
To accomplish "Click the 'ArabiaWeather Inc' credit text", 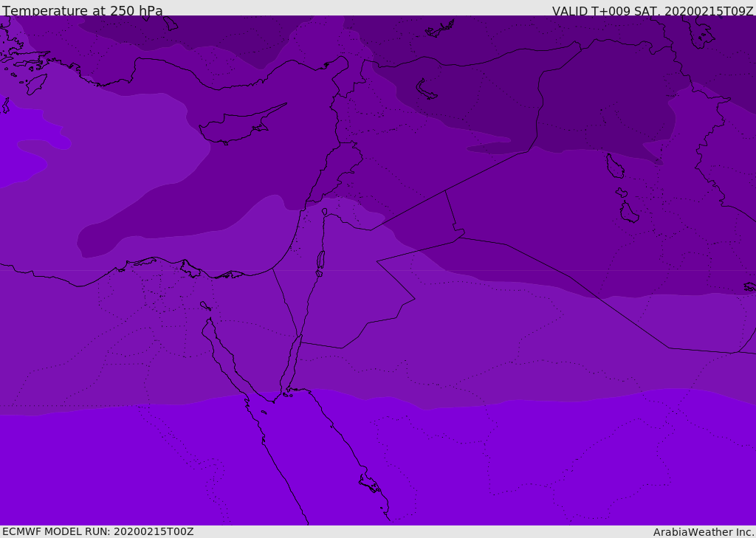I will pyautogui.click(x=703, y=532).
